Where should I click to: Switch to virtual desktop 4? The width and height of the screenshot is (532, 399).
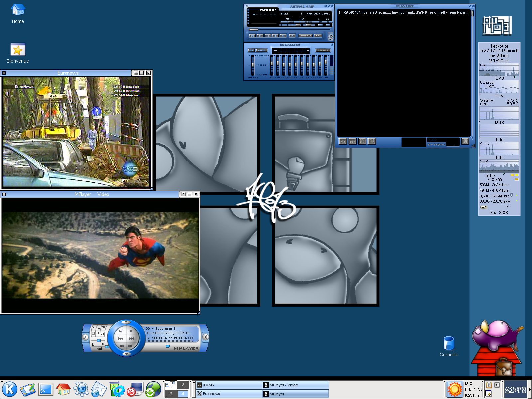(182, 394)
